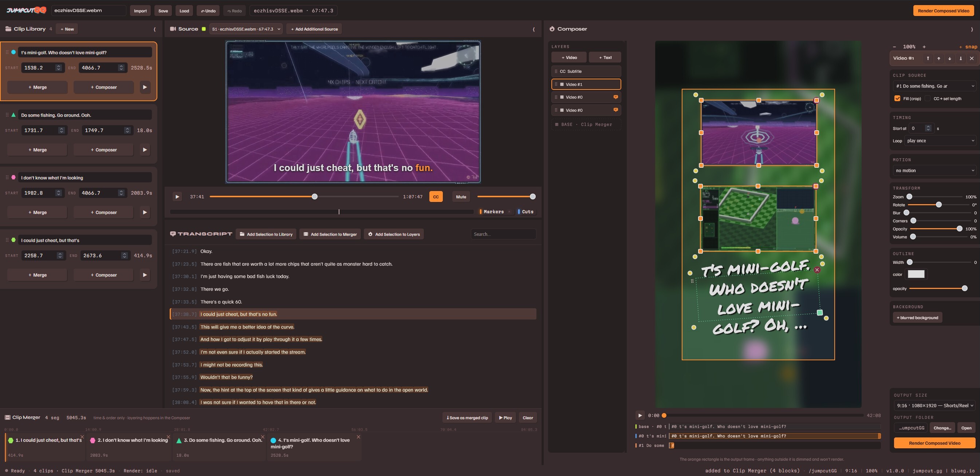
Task: Edit the project filename field eczhisvDSSE.webm
Action: (x=88, y=11)
